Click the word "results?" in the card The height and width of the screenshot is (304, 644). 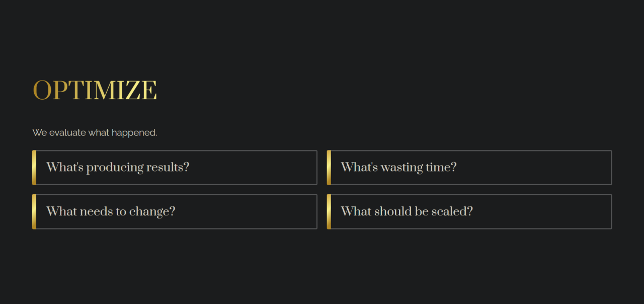point(168,167)
